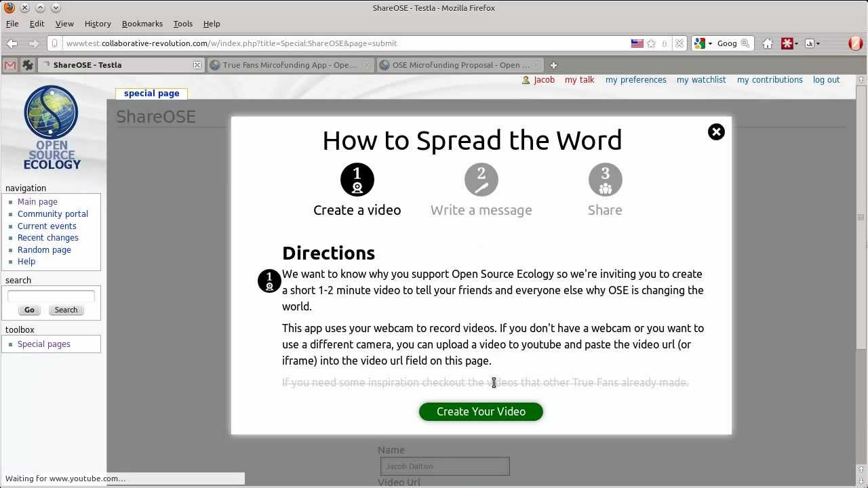Open the navigation Help link
868x488 pixels.
click(x=26, y=262)
